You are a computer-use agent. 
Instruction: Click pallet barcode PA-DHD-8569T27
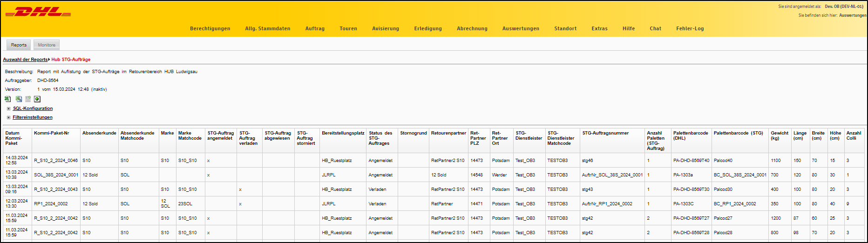(691, 218)
